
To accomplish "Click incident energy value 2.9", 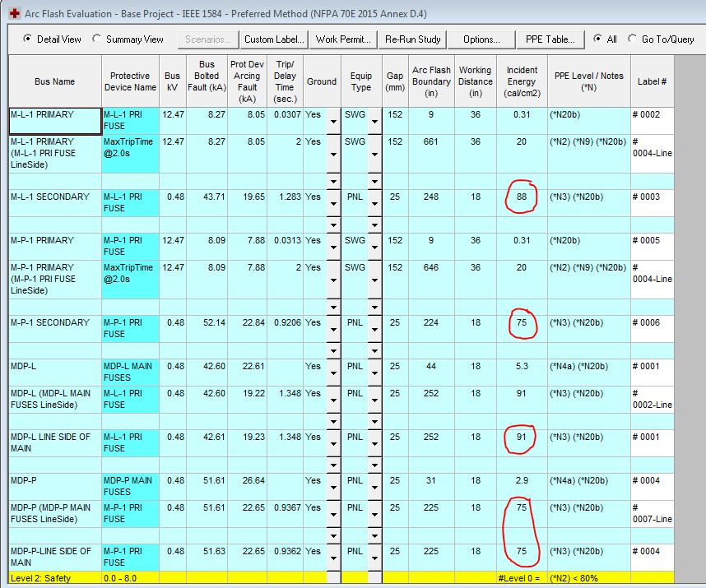I will click(522, 480).
